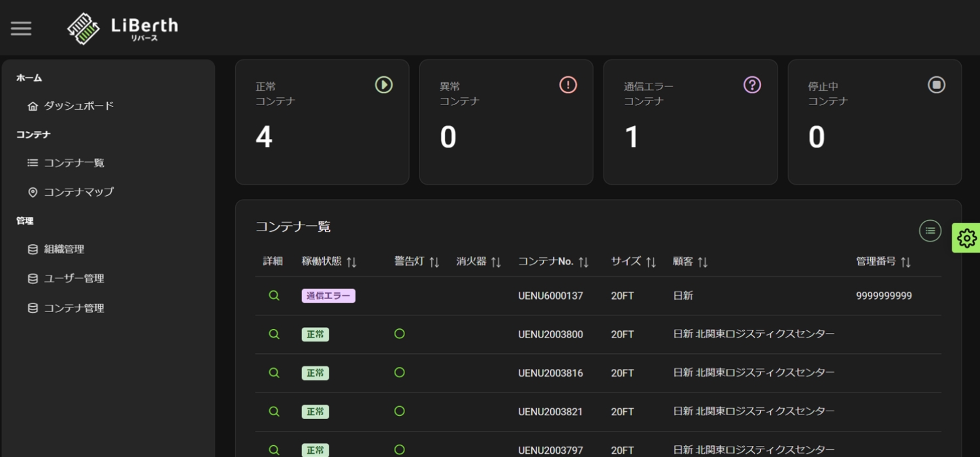This screenshot has width=980, height=457.
Task: Open the hamburger navigation menu
Action: click(21, 28)
